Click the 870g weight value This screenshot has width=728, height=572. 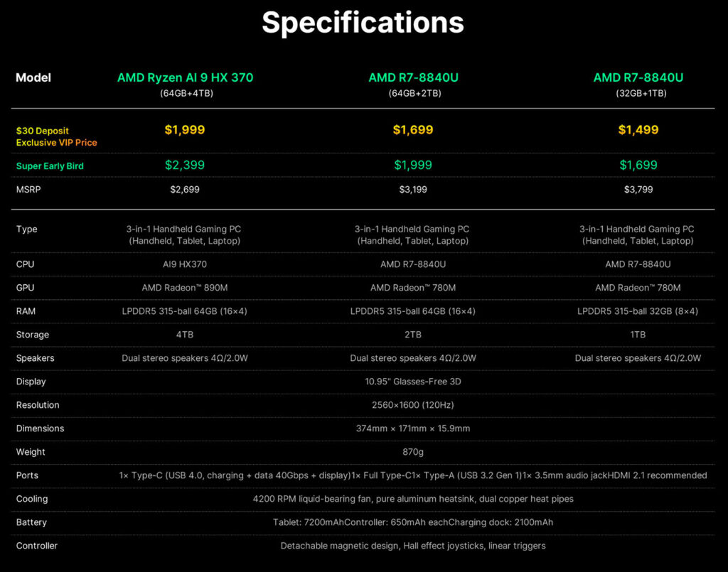point(413,452)
